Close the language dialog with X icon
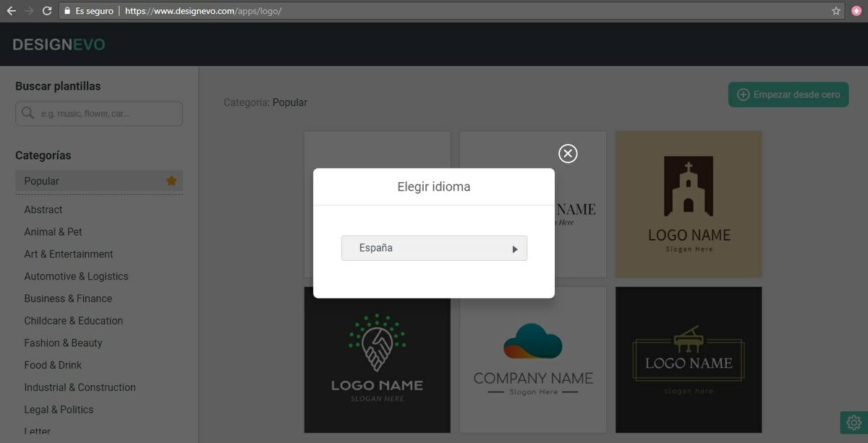868x443 pixels. [568, 153]
